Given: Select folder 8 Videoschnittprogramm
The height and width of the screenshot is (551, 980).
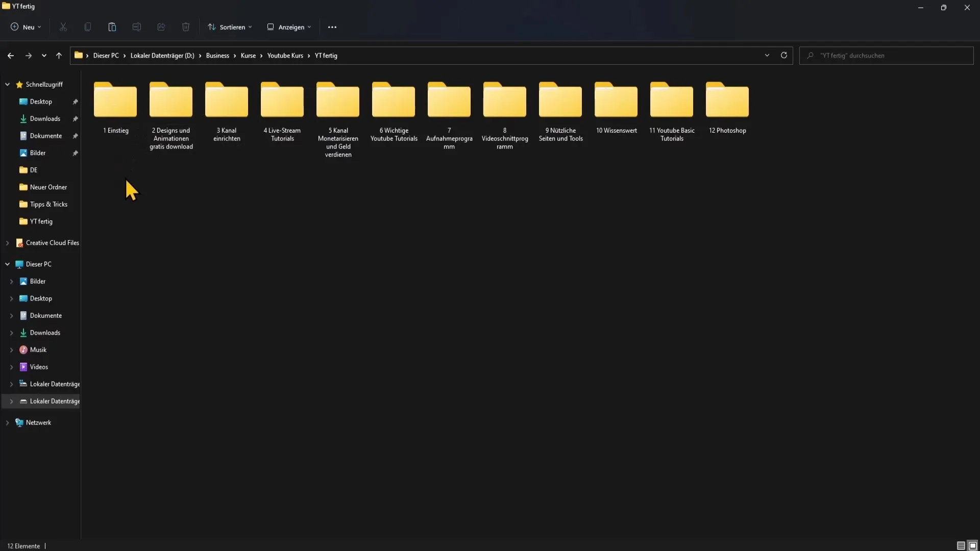Looking at the screenshot, I should [505, 115].
